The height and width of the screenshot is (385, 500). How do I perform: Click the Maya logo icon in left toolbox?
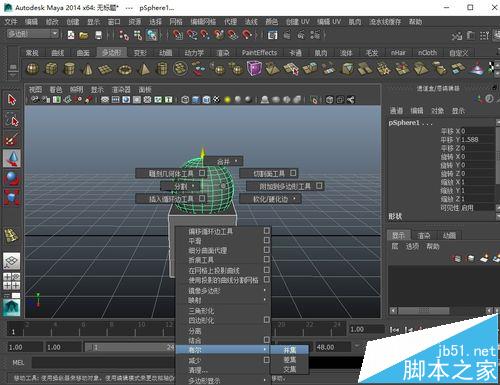[12, 308]
